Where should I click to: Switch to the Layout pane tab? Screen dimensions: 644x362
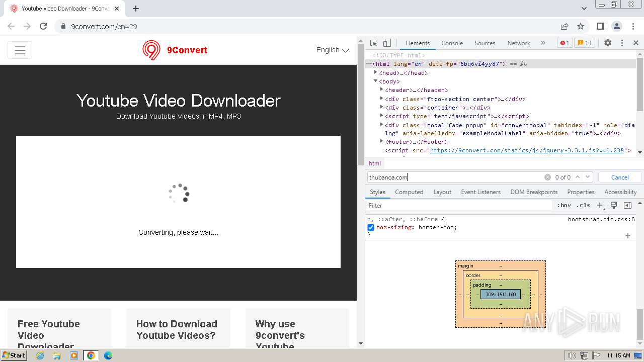(442, 192)
